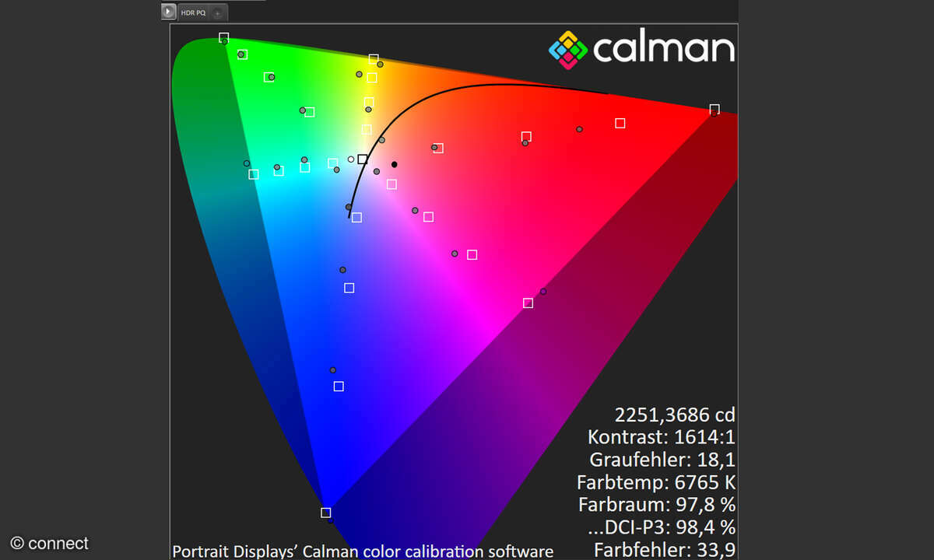
Task: Click the 'Graufehler: 18,1' reading
Action: 662,460
